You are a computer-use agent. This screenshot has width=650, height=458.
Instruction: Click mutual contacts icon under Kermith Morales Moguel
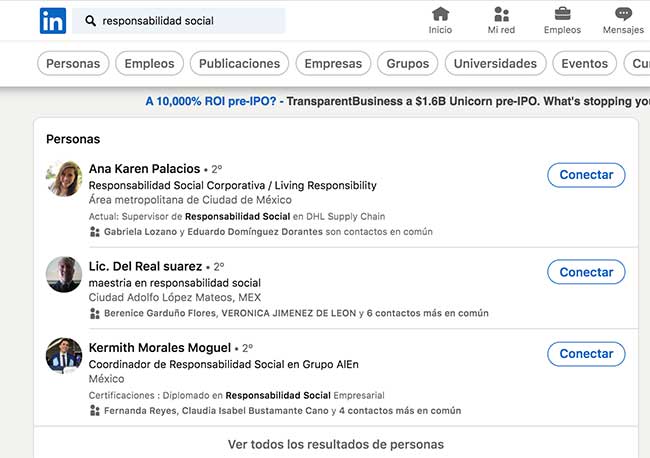coord(95,410)
